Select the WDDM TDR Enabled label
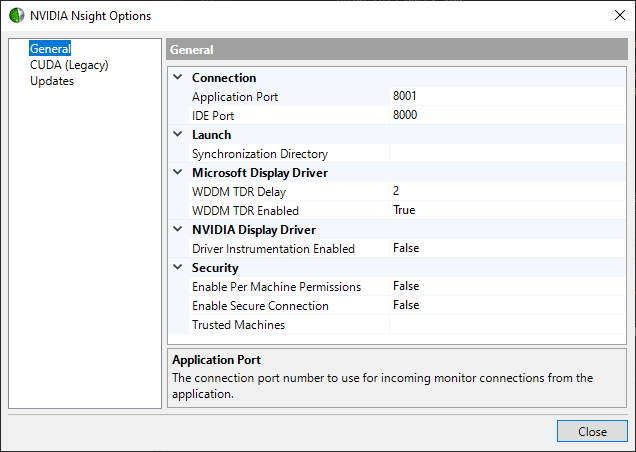636x452 pixels. click(245, 211)
